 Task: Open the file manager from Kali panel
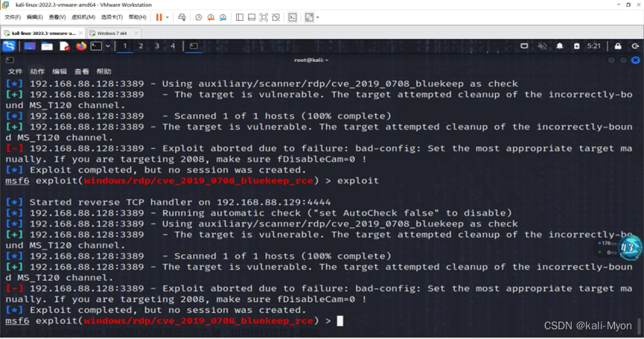coord(47,46)
